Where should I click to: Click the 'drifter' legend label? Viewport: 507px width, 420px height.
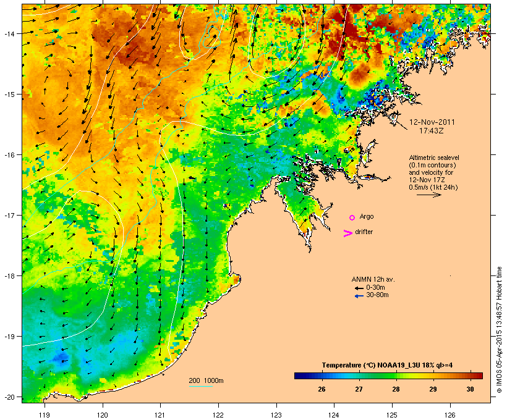(364, 232)
